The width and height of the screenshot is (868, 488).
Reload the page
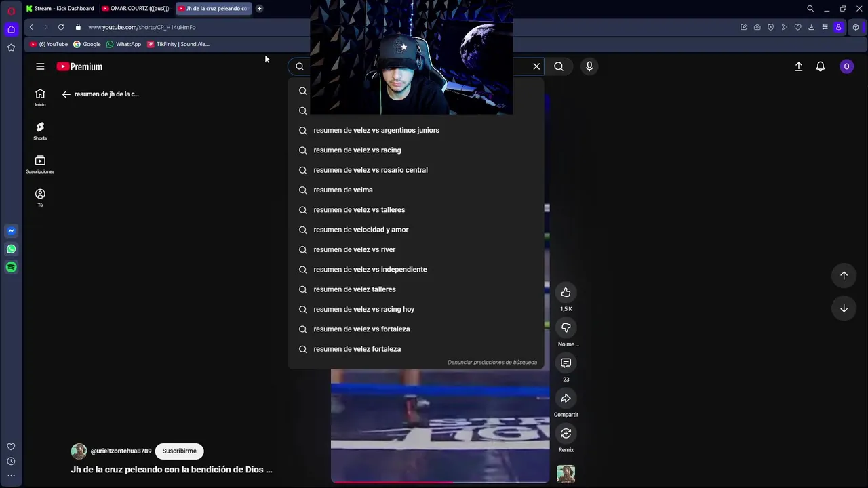coord(61,27)
